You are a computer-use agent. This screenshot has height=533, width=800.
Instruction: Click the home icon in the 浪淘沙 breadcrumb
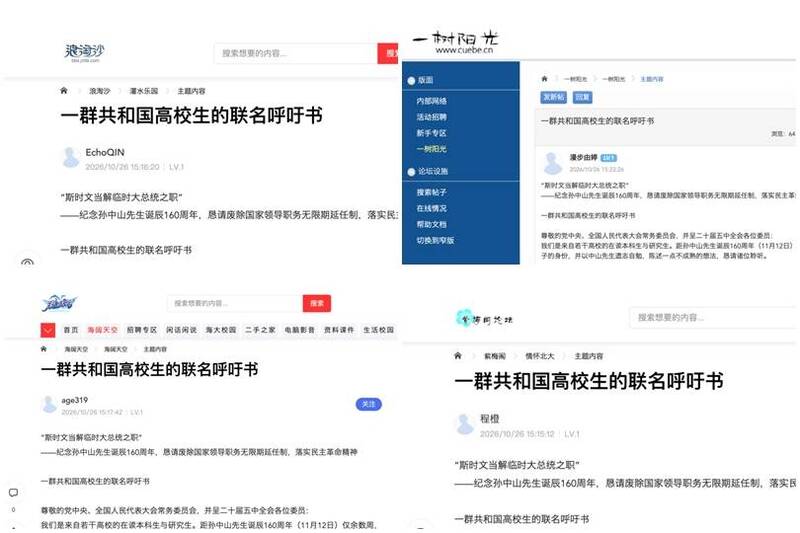point(64,91)
